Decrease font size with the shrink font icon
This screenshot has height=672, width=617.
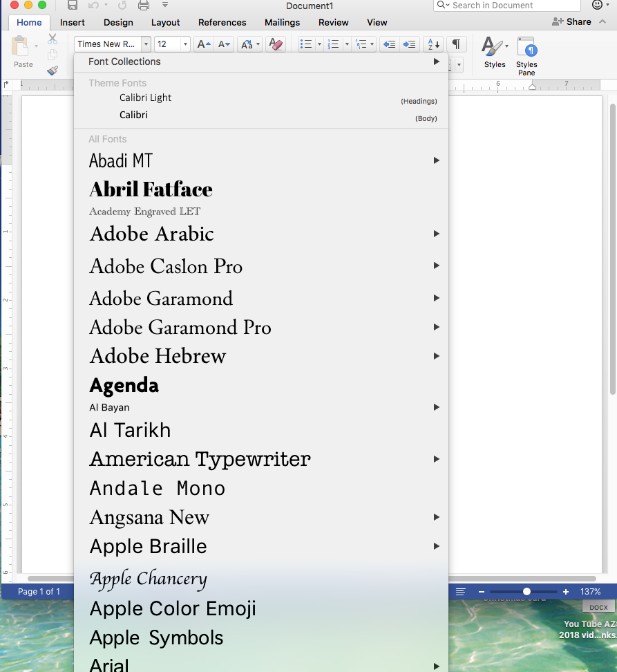point(224,44)
